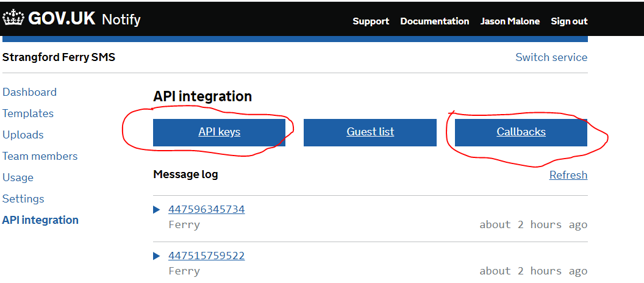Image resolution: width=644 pixels, height=283 pixels.
Task: Open service Settings
Action: pos(23,199)
